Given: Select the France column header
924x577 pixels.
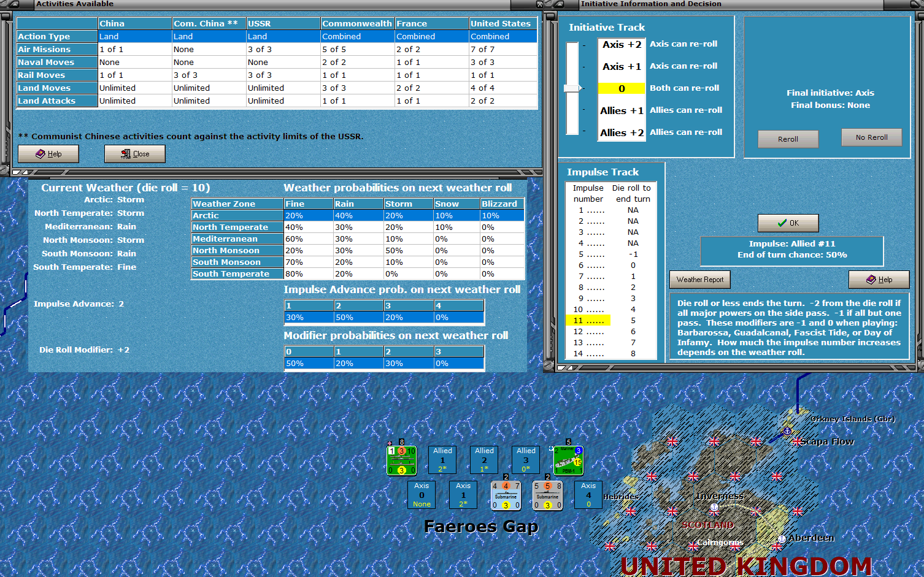Looking at the screenshot, I should click(432, 24).
